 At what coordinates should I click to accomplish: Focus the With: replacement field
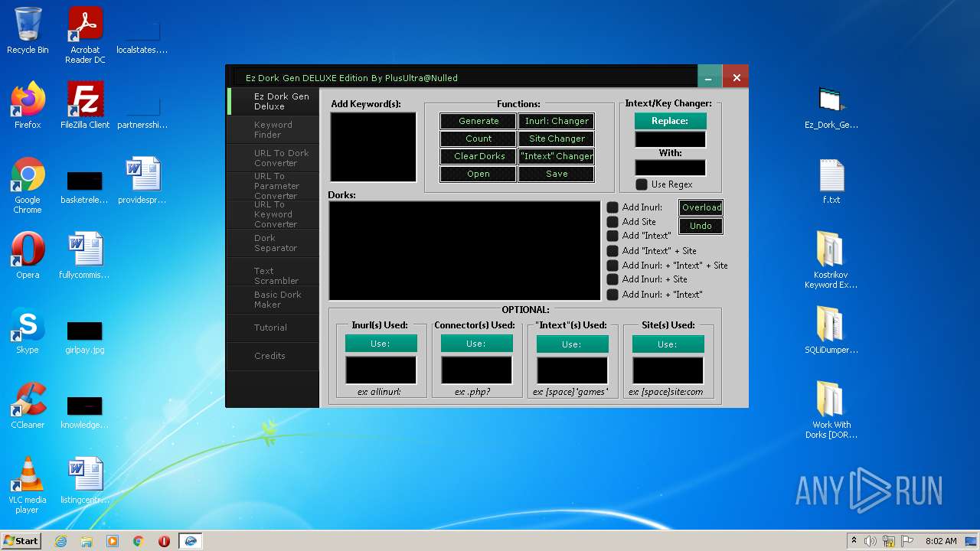(x=670, y=168)
